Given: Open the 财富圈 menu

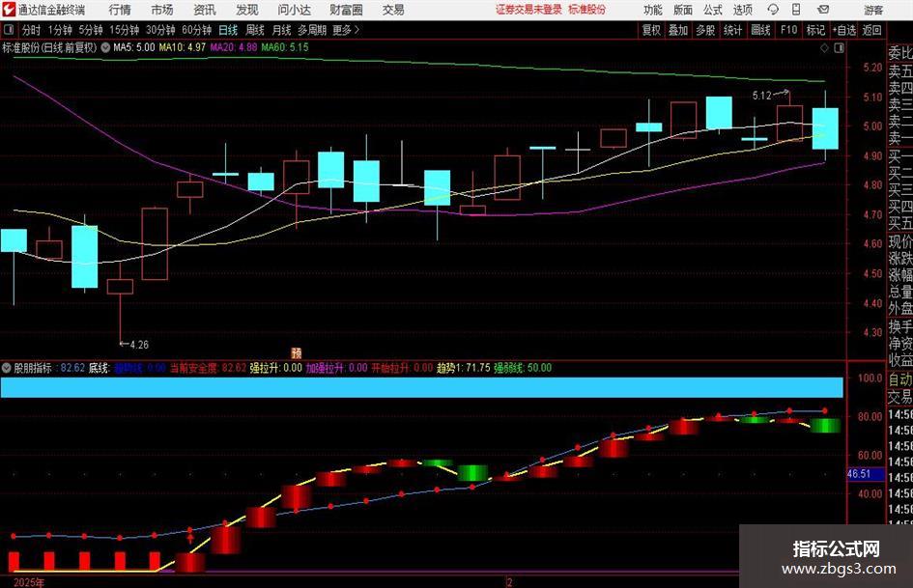Looking at the screenshot, I should click(346, 10).
